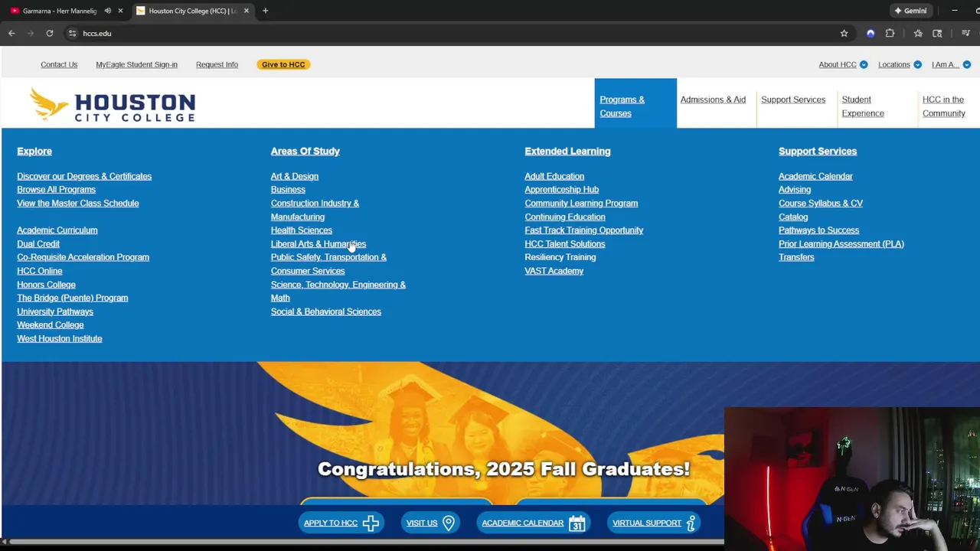Open the HCC Online link
The height and width of the screenshot is (551, 980).
click(40, 271)
